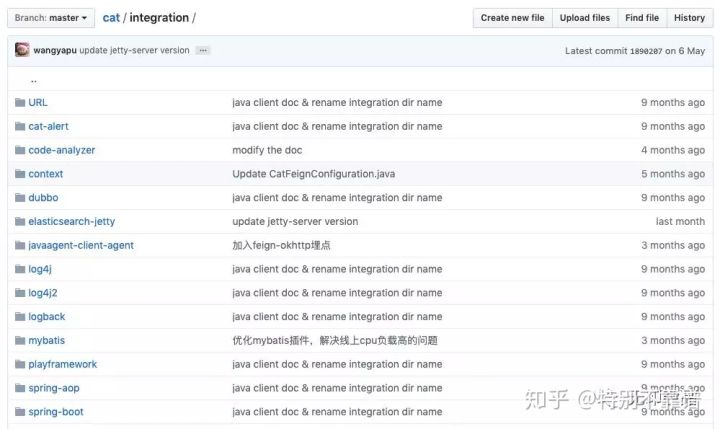Click '3 months ago' in mybatis row
Image resolution: width=720 pixels, height=429 pixels.
point(673,340)
